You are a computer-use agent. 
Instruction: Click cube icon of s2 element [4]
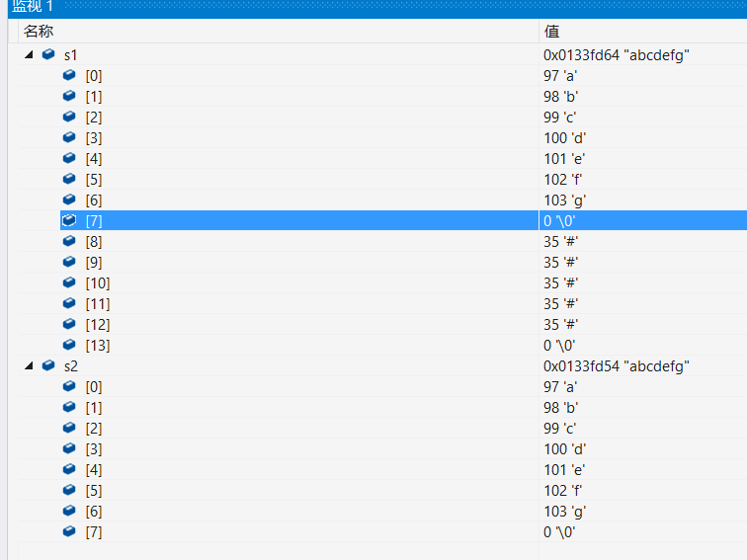click(x=69, y=468)
